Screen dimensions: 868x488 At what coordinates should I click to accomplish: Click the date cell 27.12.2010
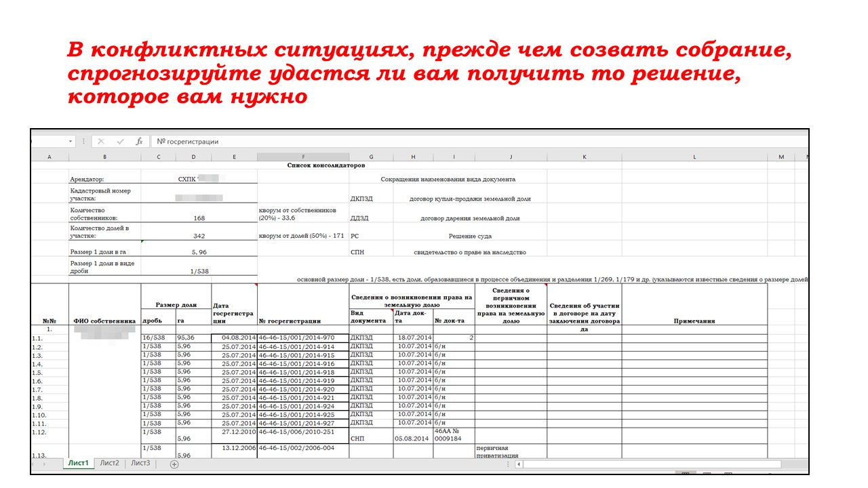[x=234, y=435]
